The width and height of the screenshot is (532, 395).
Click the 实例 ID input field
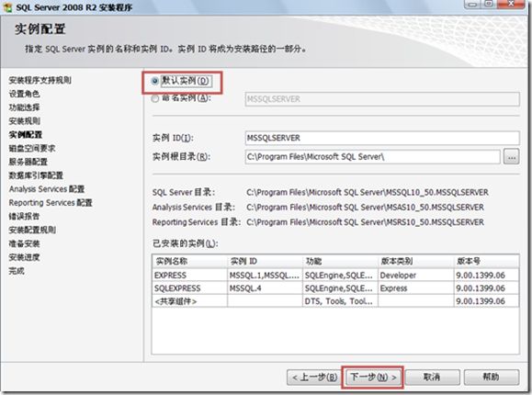pyautogui.click(x=382, y=138)
